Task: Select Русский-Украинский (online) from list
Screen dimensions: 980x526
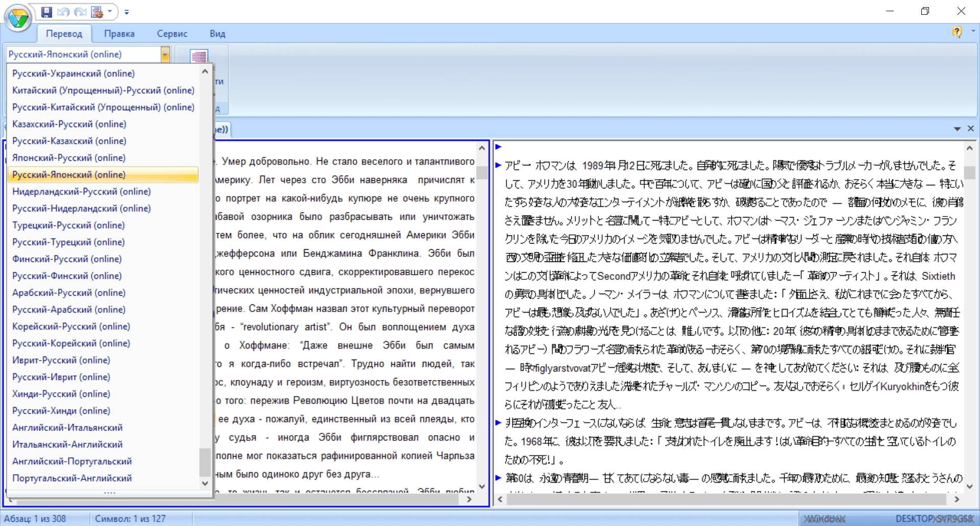Action: [x=103, y=74]
